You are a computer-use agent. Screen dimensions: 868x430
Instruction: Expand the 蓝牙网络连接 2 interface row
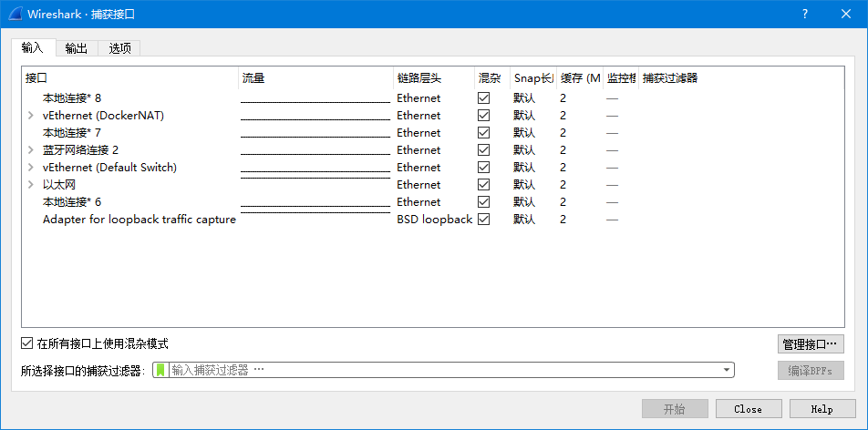[31, 150]
